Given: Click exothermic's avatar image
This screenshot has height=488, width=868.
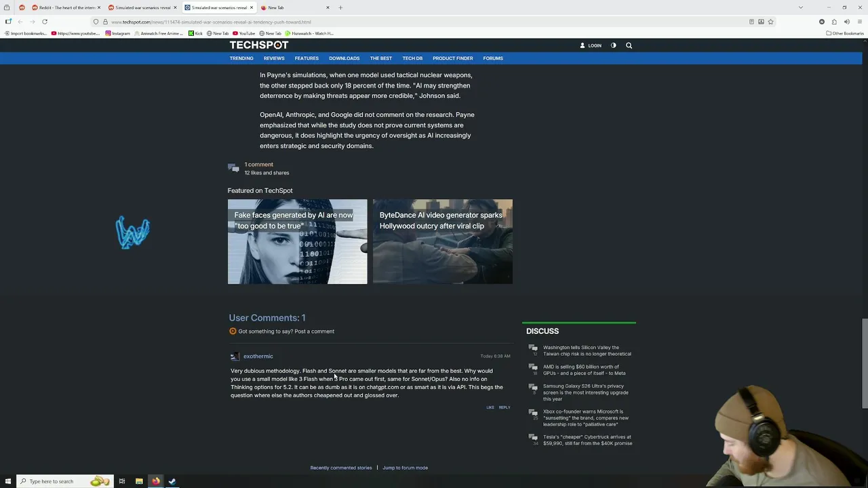Looking at the screenshot, I should [x=235, y=356].
